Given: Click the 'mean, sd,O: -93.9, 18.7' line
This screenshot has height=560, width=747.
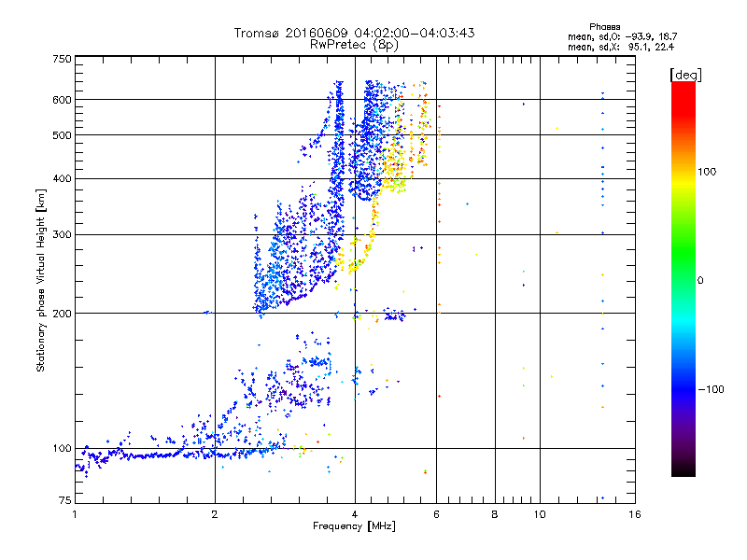Looking at the screenshot, I should coord(622,36).
